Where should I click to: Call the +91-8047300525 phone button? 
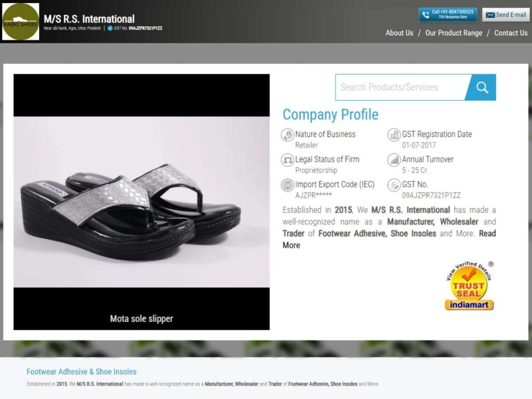click(x=448, y=15)
